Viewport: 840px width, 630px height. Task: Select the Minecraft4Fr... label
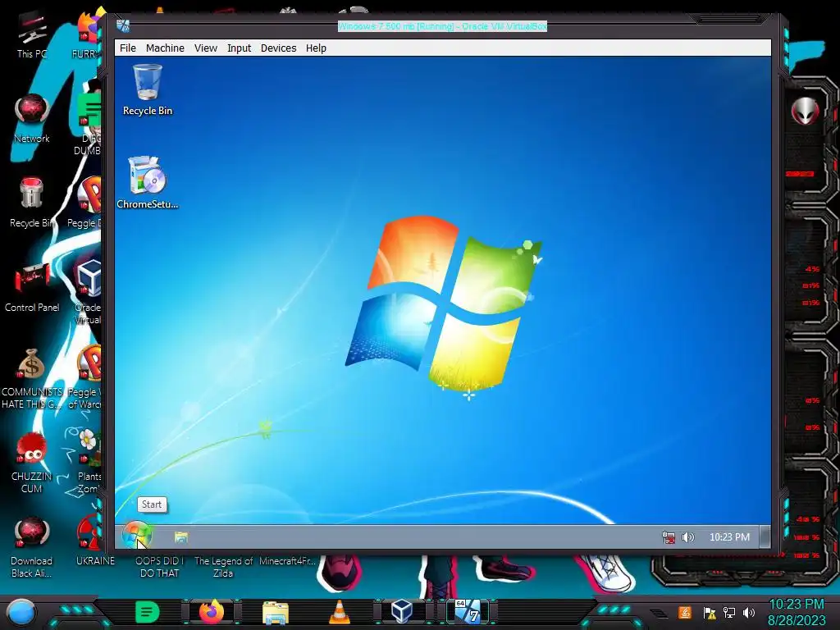287,561
